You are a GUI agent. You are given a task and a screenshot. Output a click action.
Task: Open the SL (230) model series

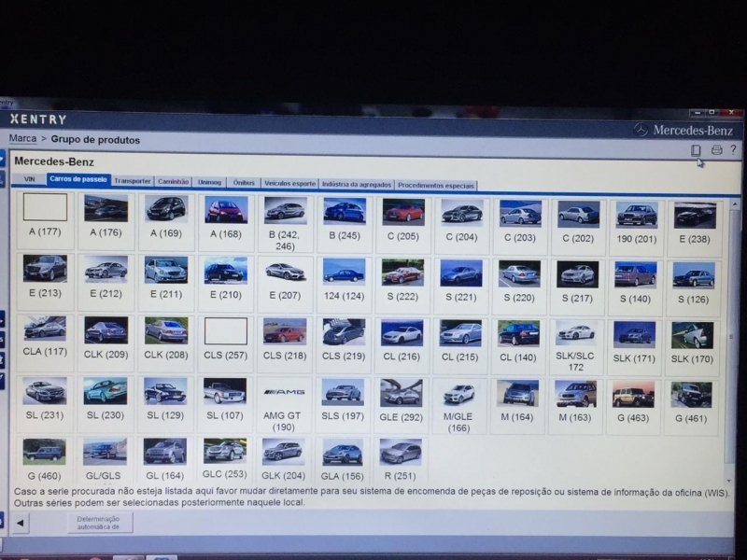coord(106,403)
